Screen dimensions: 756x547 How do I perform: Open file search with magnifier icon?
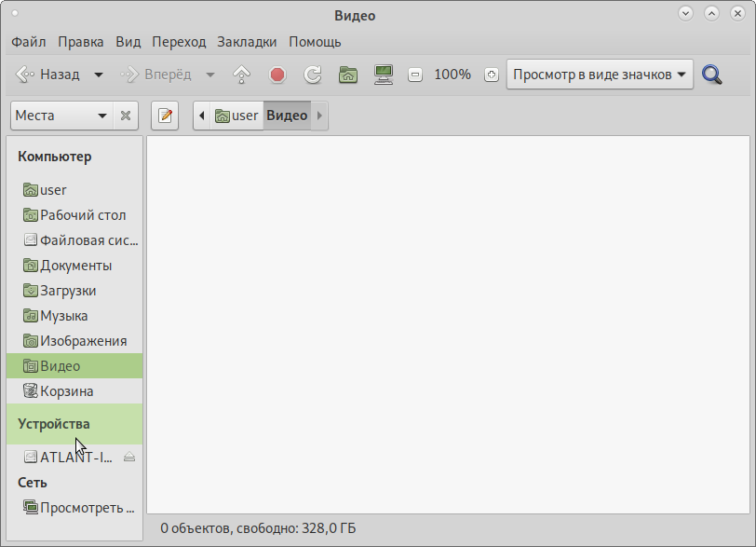point(712,75)
